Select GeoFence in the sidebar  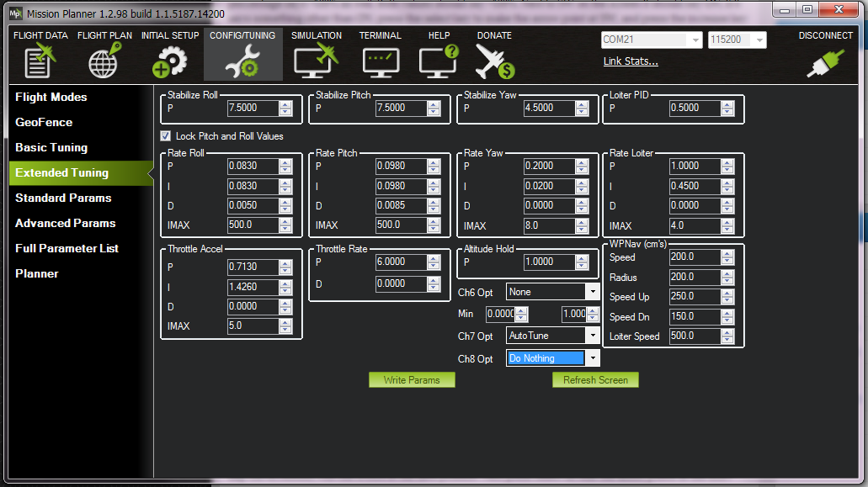coord(44,122)
